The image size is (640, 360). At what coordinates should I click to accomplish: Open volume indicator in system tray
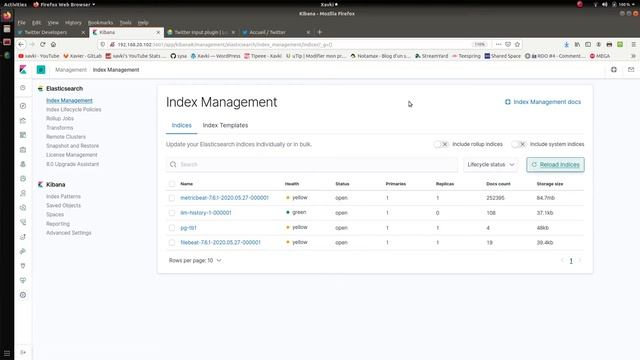604,4
